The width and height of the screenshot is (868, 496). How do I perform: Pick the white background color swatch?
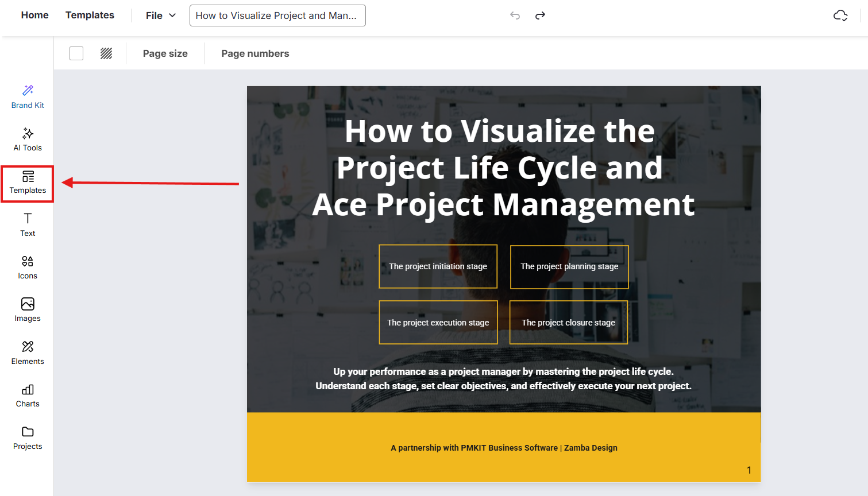click(76, 53)
